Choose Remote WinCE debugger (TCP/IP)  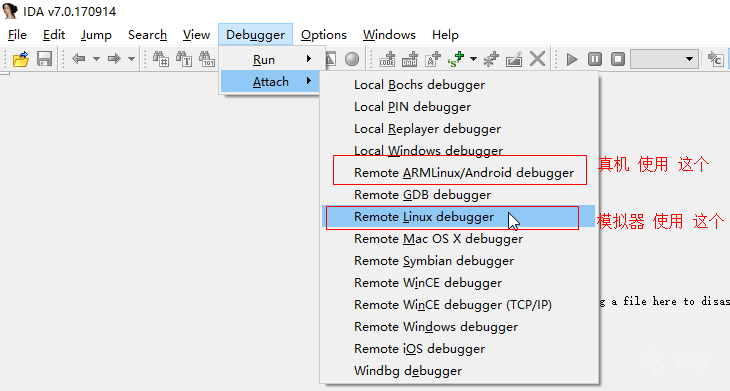(x=459, y=304)
